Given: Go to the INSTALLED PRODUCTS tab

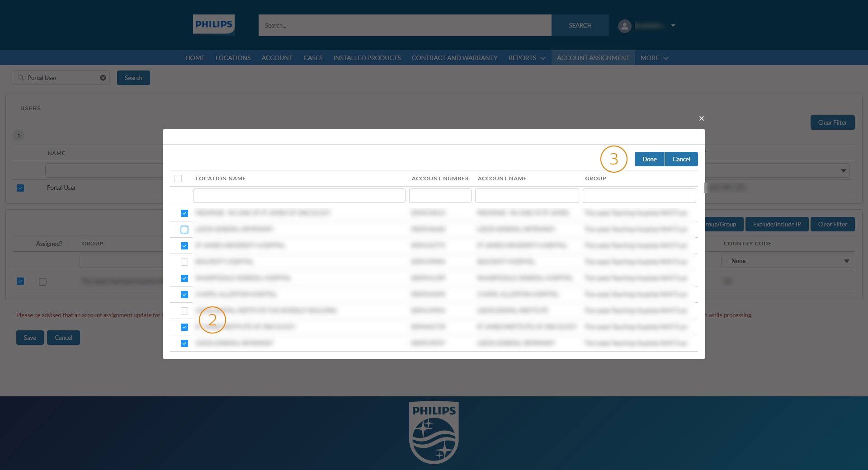Looking at the screenshot, I should point(367,58).
